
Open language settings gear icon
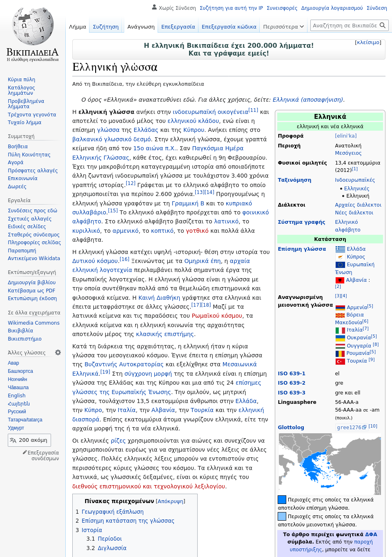pos(58,352)
